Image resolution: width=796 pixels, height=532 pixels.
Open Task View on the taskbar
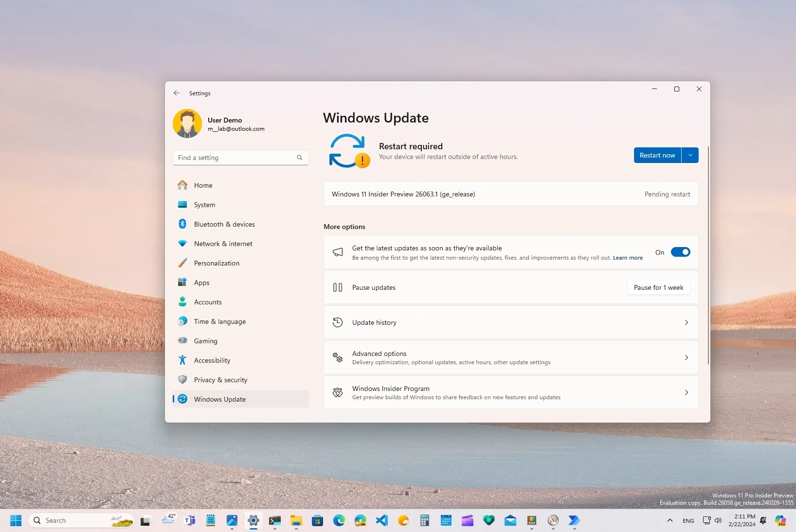point(146,521)
